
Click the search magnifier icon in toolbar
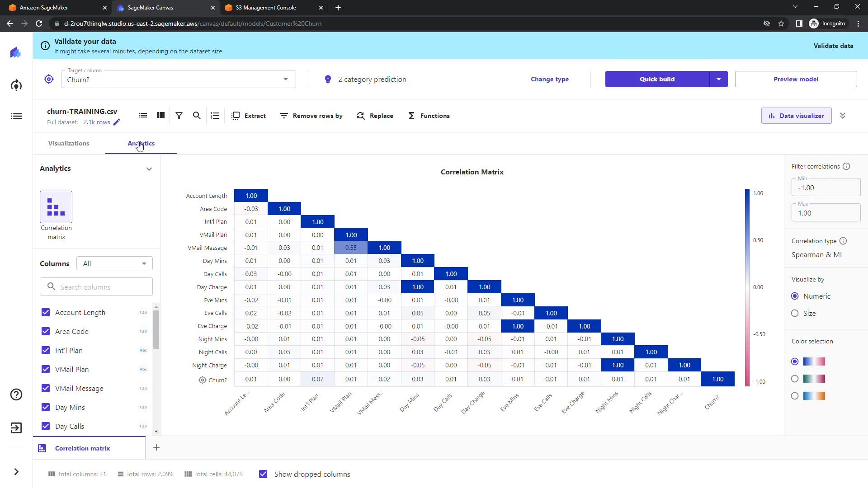197,116
